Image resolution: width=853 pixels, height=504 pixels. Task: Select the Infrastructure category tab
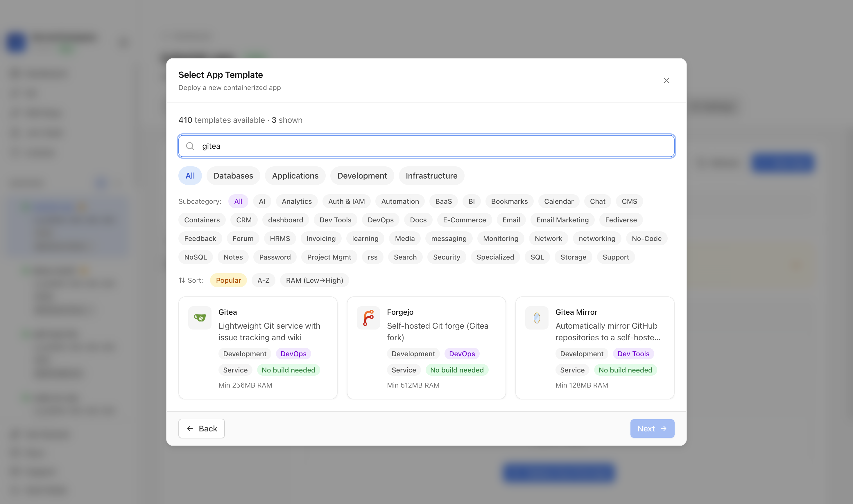(x=431, y=176)
